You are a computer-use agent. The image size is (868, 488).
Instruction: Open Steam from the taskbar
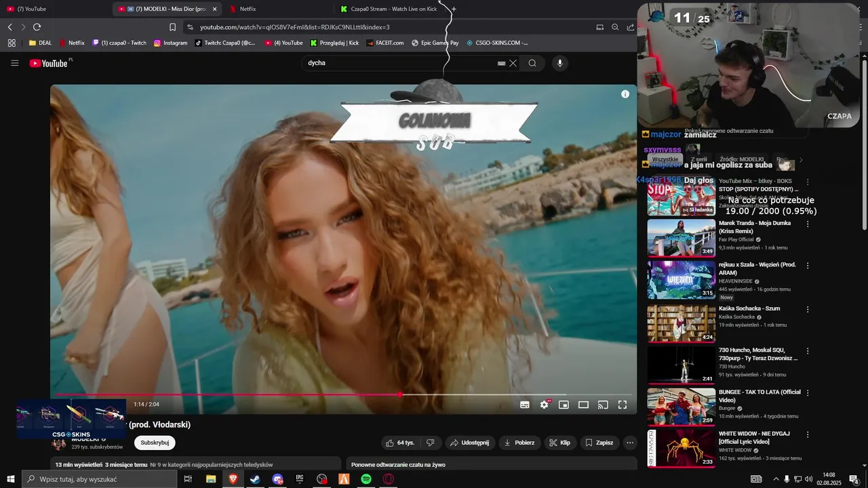(x=255, y=479)
